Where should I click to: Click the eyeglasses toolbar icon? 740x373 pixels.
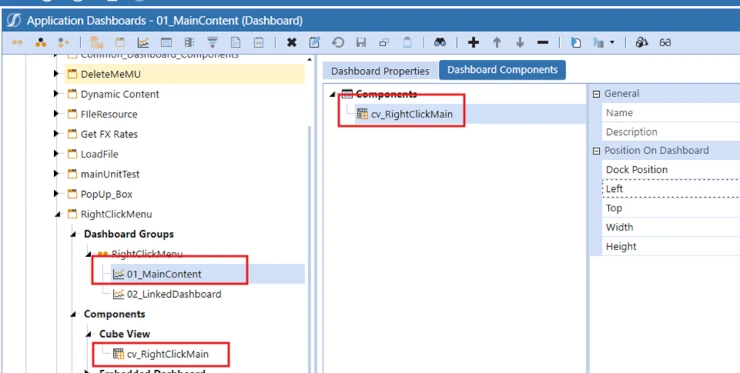click(665, 42)
